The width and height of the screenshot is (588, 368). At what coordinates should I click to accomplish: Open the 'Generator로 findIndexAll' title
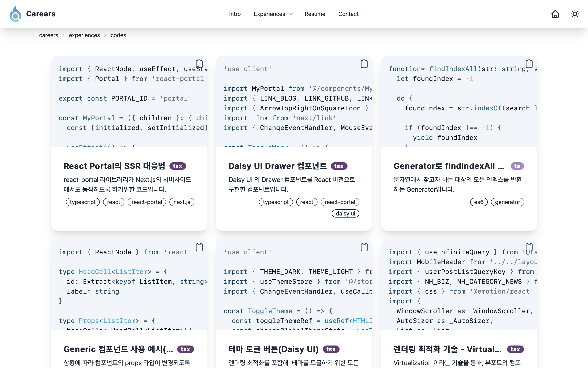449,166
